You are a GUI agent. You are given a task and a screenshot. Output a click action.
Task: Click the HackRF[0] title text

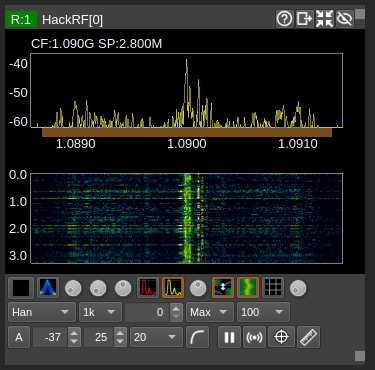tap(72, 20)
